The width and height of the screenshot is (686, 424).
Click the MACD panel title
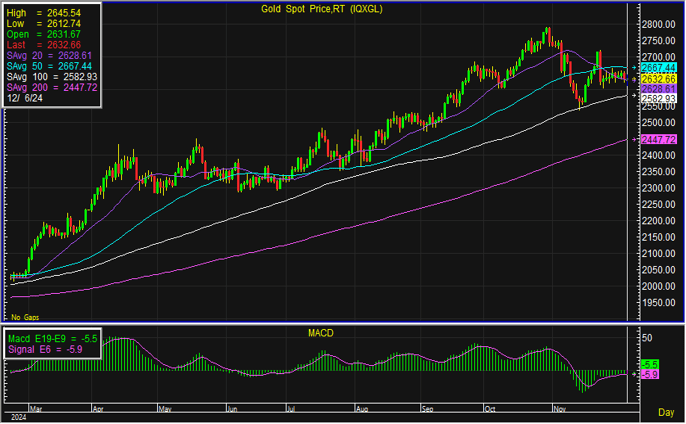click(321, 331)
